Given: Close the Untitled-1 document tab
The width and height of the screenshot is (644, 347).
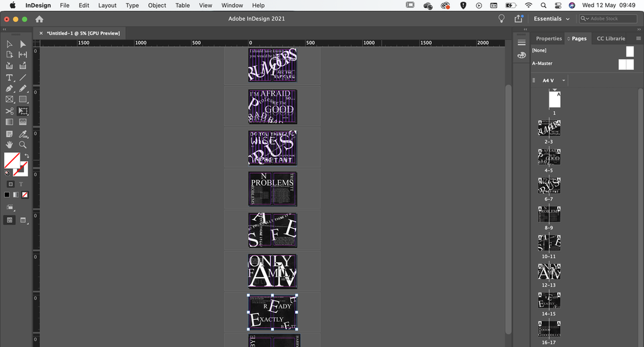Looking at the screenshot, I should pyautogui.click(x=40, y=33).
